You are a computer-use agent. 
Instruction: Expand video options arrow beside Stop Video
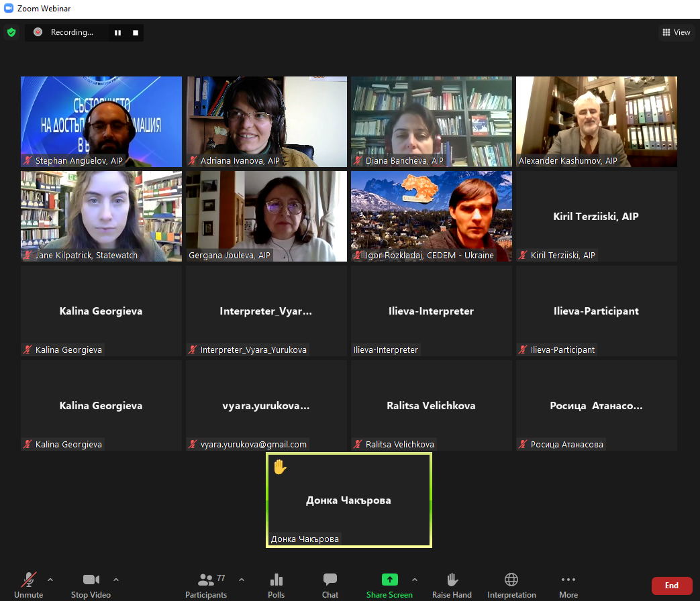pyautogui.click(x=116, y=580)
